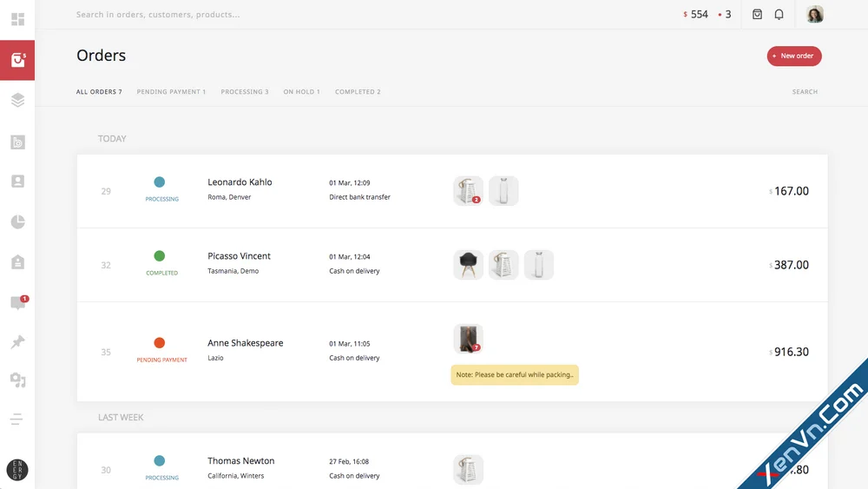
Task: Click product thumbnail in Anne Shakespeare's order
Action: coord(469,339)
